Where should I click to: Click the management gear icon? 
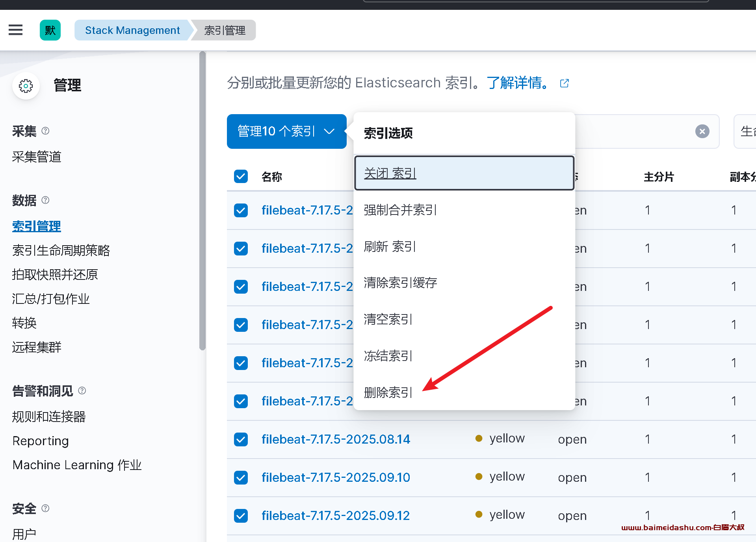point(26,86)
